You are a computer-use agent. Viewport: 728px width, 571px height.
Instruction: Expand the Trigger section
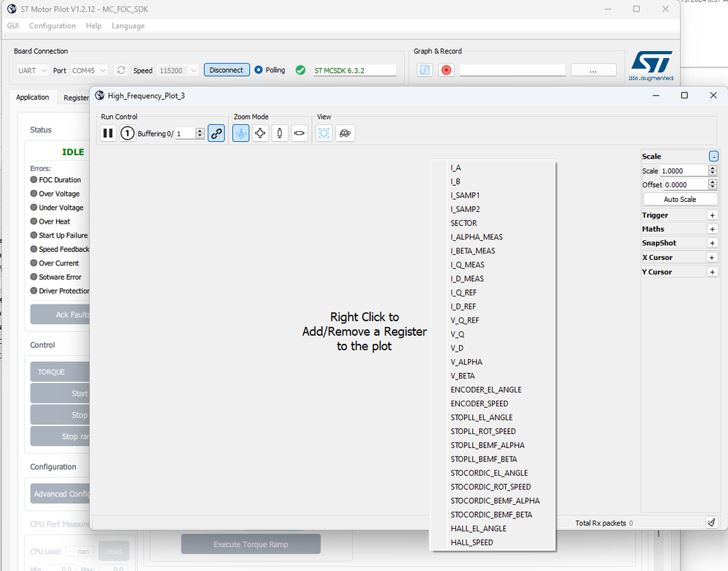click(x=712, y=216)
